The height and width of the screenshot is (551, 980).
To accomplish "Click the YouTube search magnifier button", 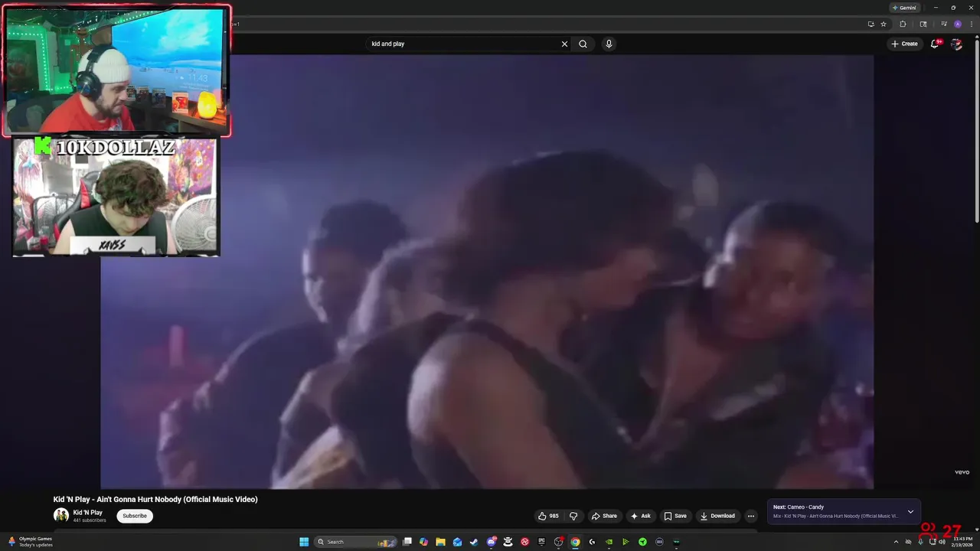I will (x=583, y=44).
